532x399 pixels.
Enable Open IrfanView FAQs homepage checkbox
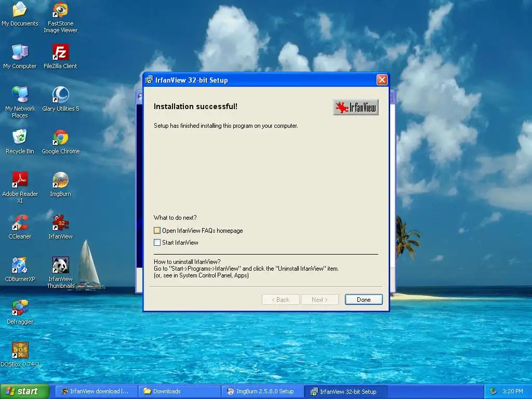coord(157,230)
